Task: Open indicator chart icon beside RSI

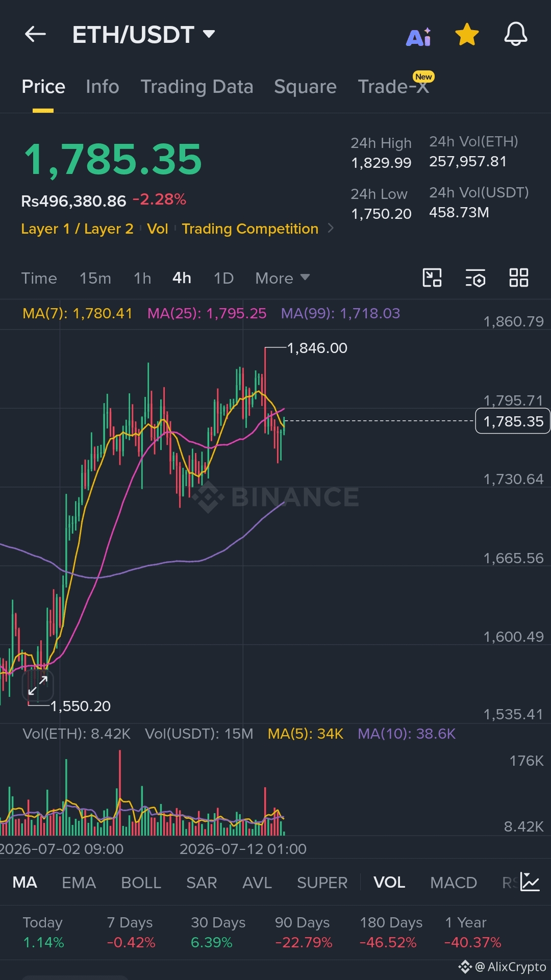Action: coord(530,882)
